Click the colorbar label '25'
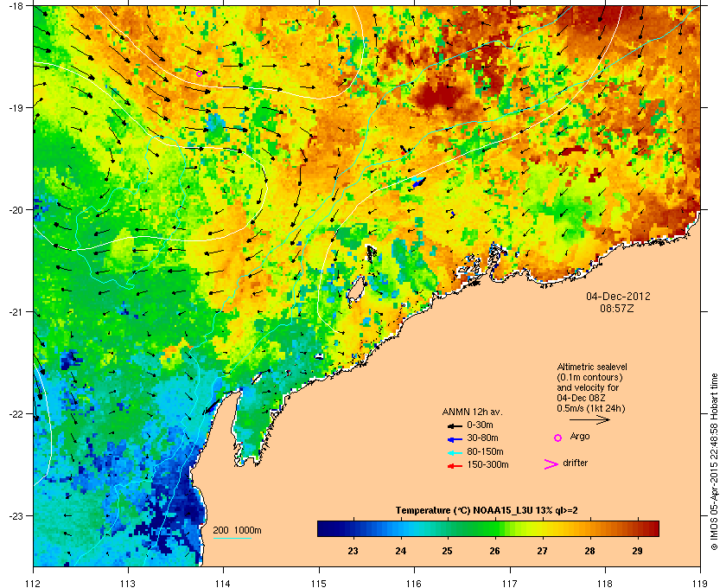 point(448,551)
